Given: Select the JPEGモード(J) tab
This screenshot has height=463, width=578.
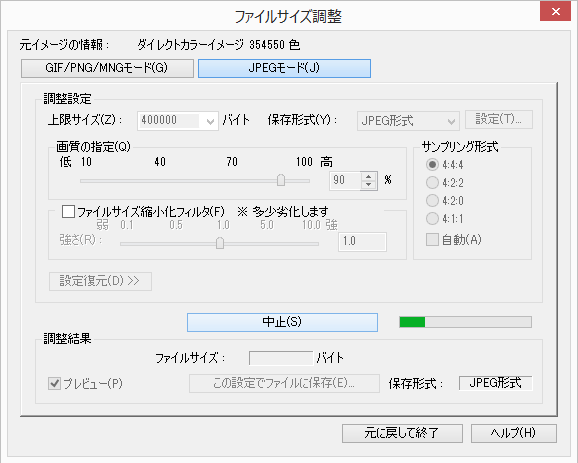Looking at the screenshot, I should click(x=284, y=68).
